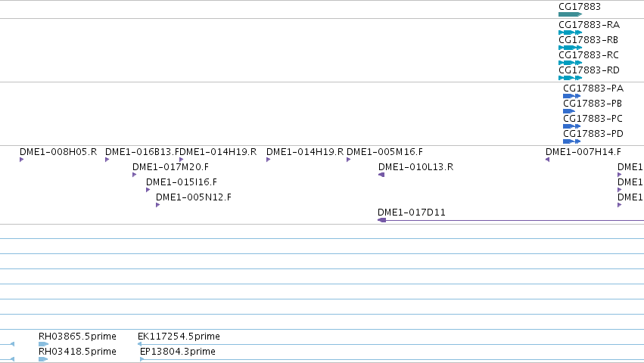Select the CG17883-RC transcript glyph
The image size is (644, 363).
[570, 63]
